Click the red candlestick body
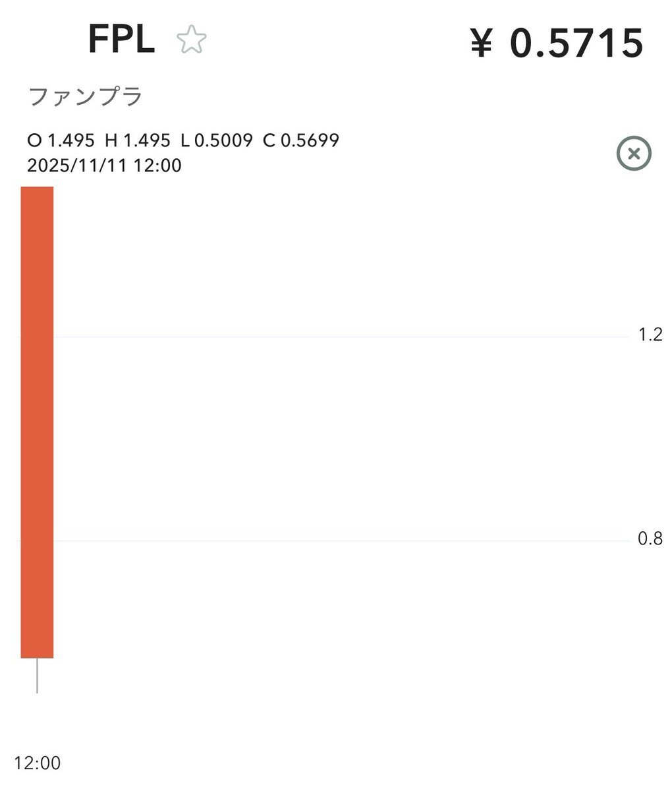Image resolution: width=672 pixels, height=791 pixels. (37, 422)
